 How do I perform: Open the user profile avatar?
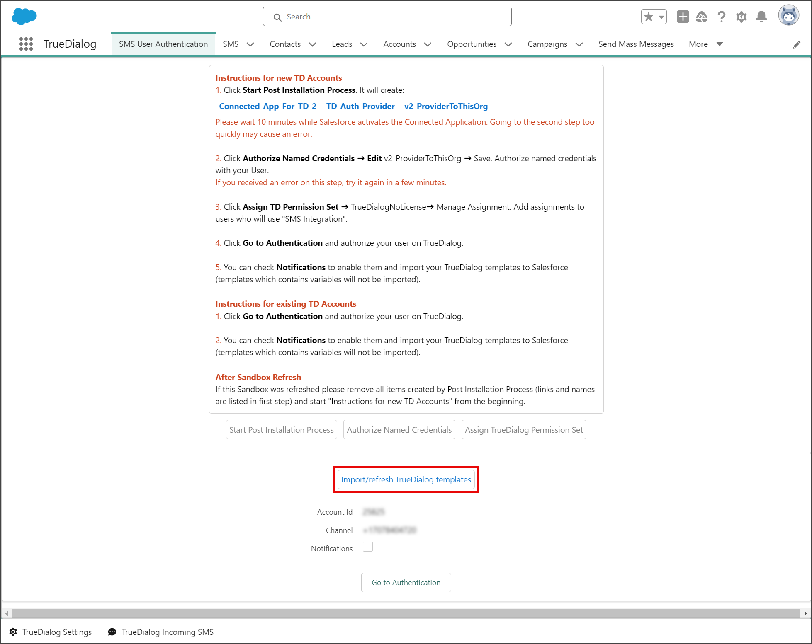pos(789,16)
